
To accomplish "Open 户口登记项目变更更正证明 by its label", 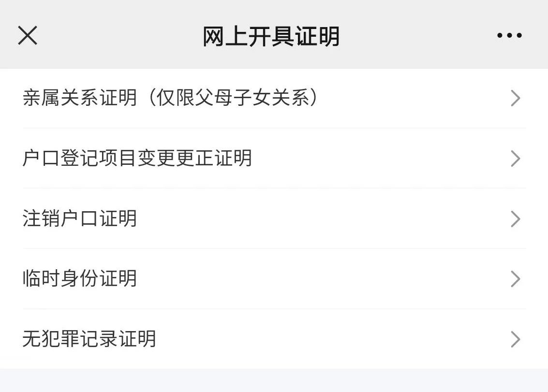I will click(x=137, y=159).
